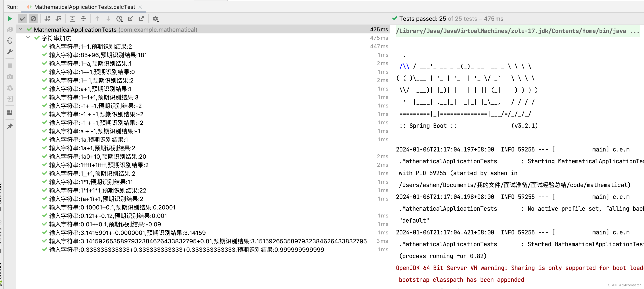Select the MathematicalApplicationTests root tree item
644x289 pixels.
click(x=203, y=29)
